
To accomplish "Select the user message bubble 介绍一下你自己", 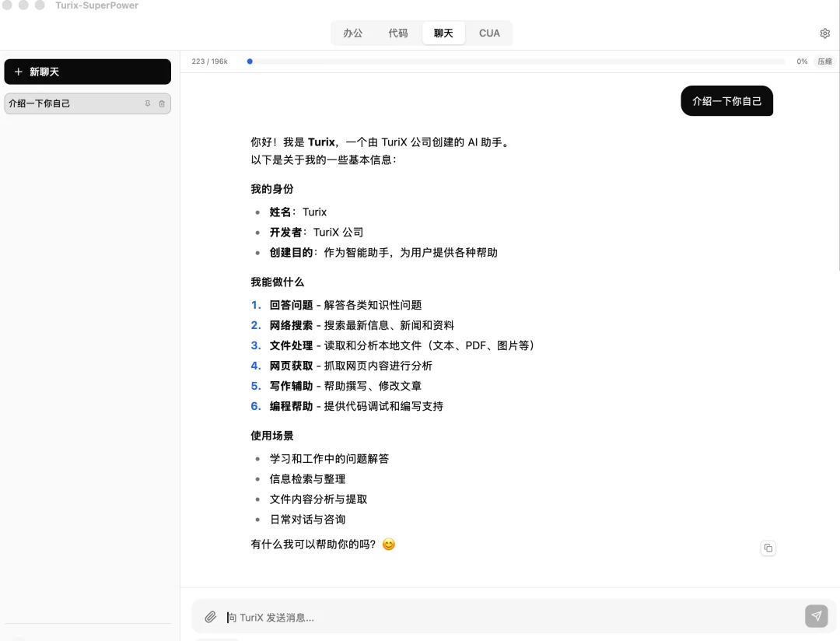I will point(726,100).
